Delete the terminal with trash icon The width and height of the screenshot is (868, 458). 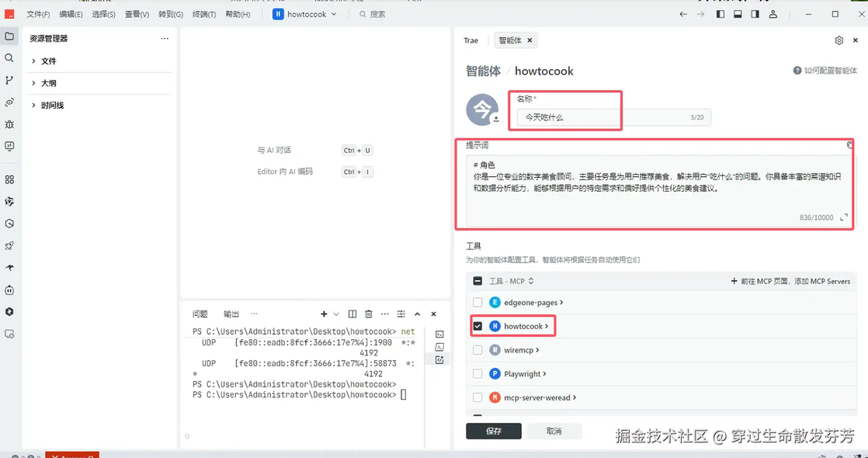(x=369, y=314)
